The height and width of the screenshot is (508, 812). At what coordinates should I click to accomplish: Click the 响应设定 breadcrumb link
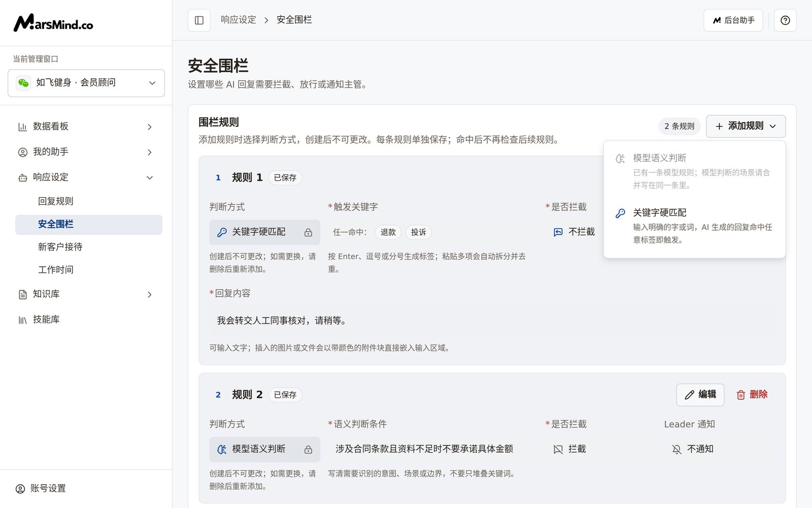coord(238,20)
